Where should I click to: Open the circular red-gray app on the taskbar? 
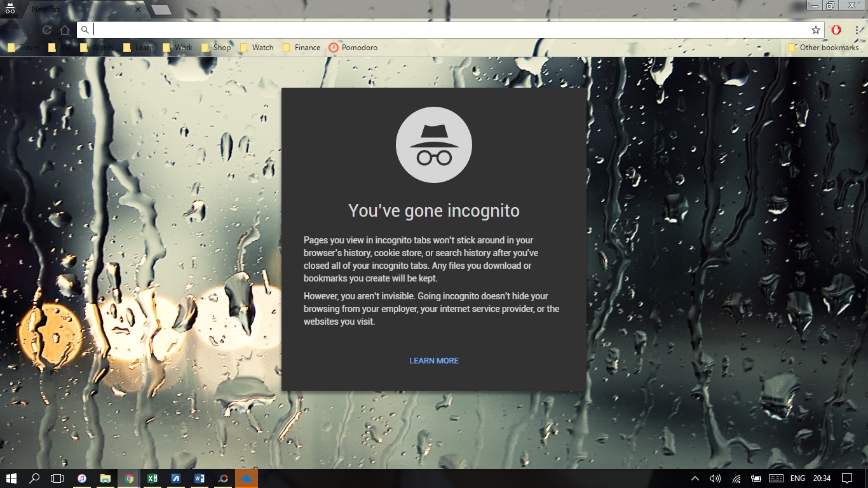pyautogui.click(x=223, y=478)
